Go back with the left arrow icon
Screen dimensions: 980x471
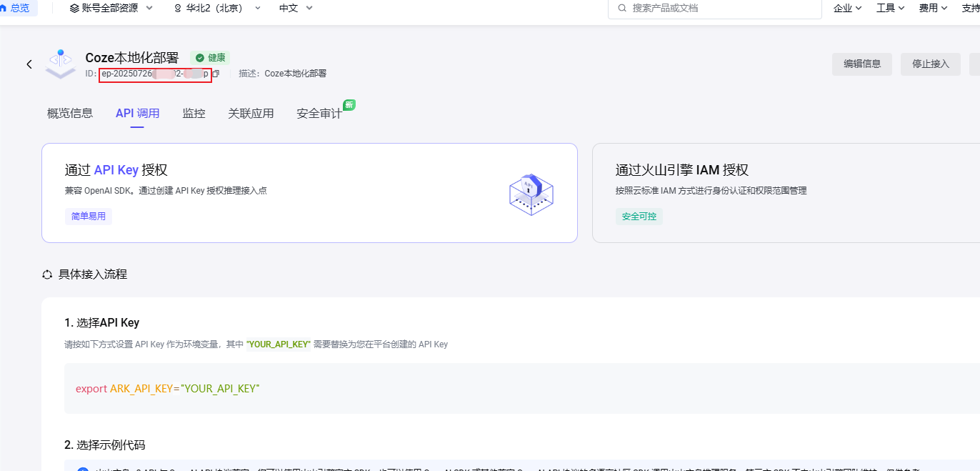(x=29, y=64)
